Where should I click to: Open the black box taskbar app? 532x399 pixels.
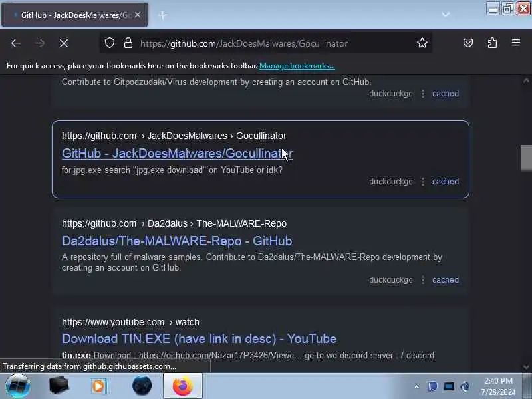[x=59, y=386]
